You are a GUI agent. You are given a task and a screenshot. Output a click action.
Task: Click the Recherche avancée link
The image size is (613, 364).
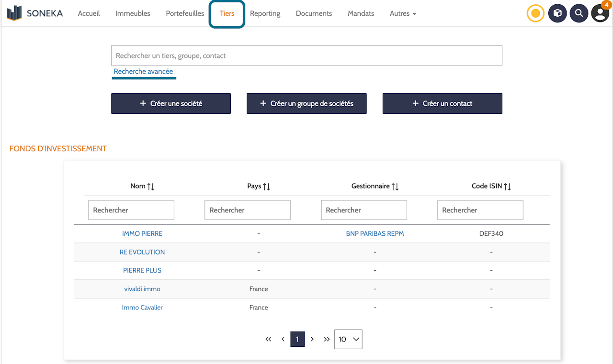pos(143,71)
